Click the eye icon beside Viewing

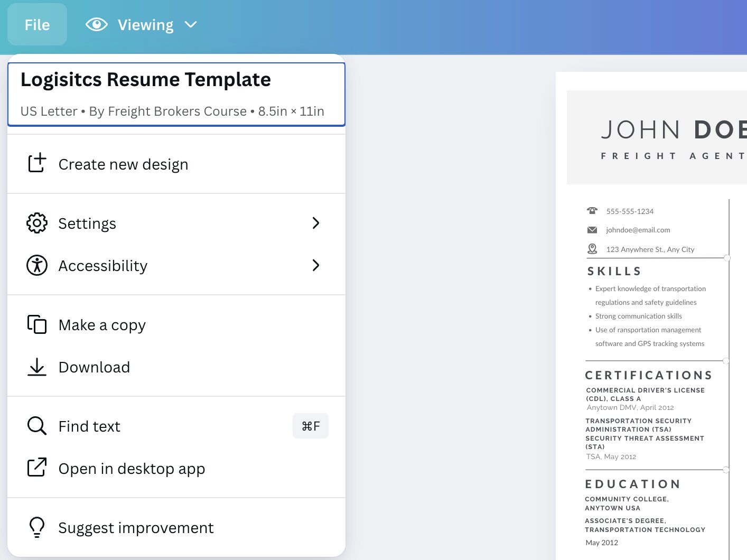pyautogui.click(x=97, y=25)
